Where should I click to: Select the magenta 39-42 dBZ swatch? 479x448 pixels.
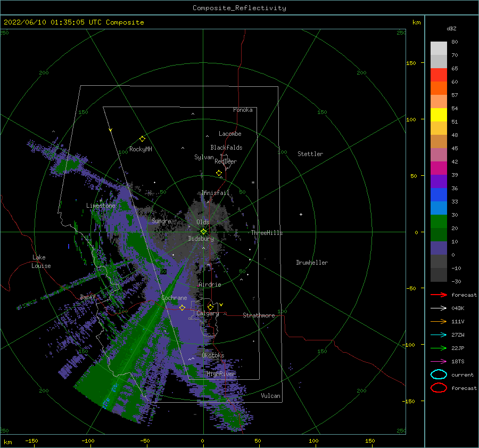tap(439, 168)
